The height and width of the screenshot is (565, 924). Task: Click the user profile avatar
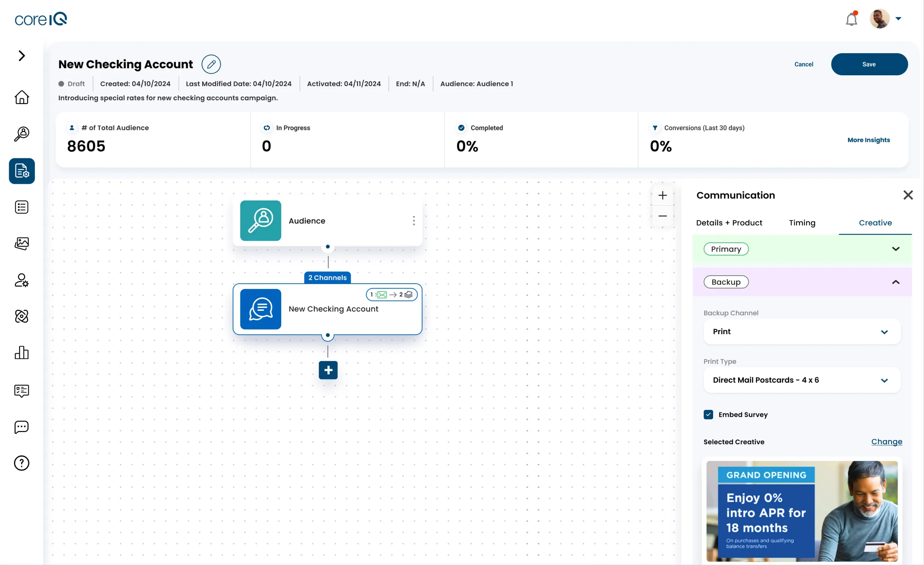[x=880, y=19]
